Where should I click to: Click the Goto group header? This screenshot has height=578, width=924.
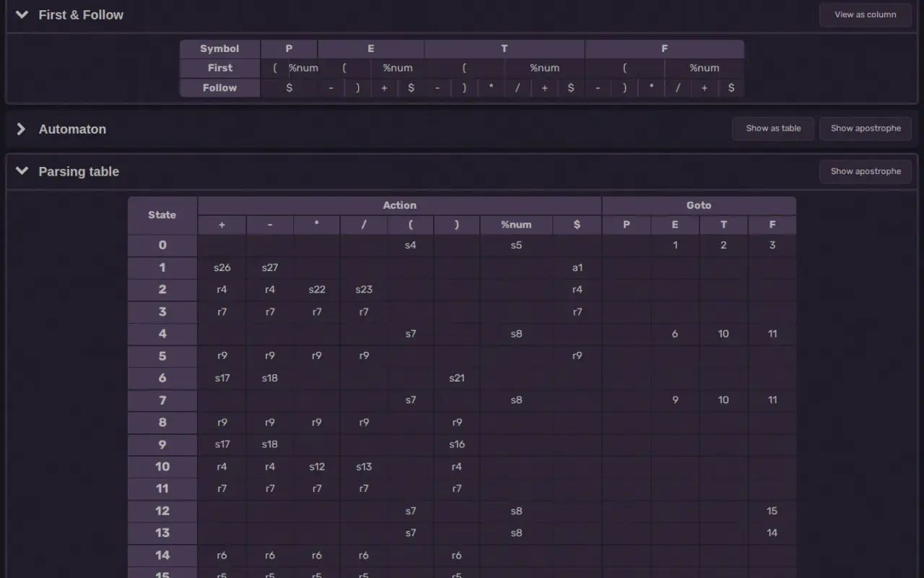pos(699,205)
